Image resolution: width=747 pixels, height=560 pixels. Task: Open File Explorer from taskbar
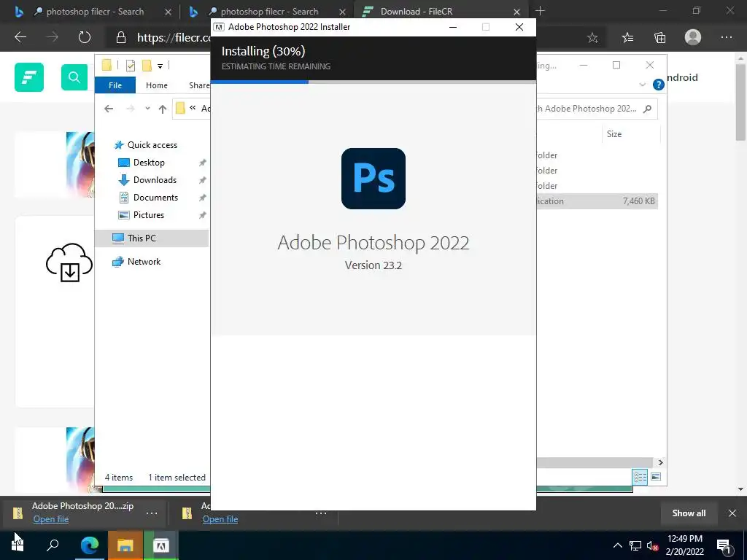(x=125, y=545)
